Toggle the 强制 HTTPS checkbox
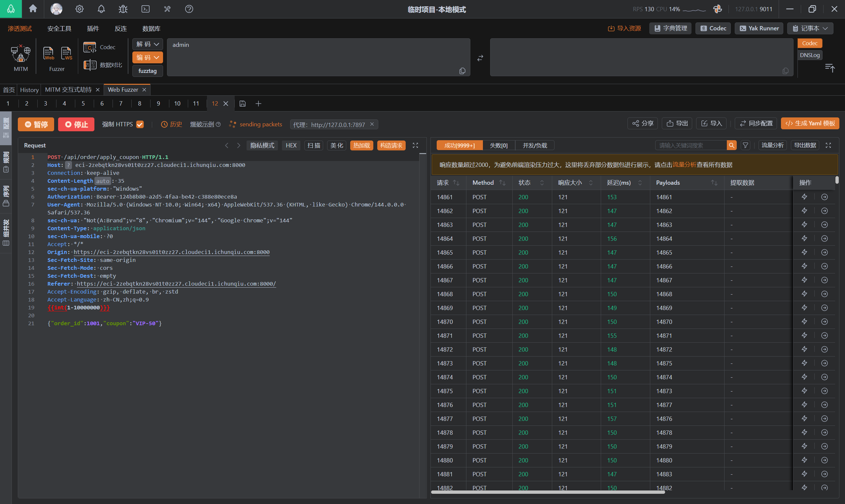This screenshot has width=845, height=504. point(140,124)
